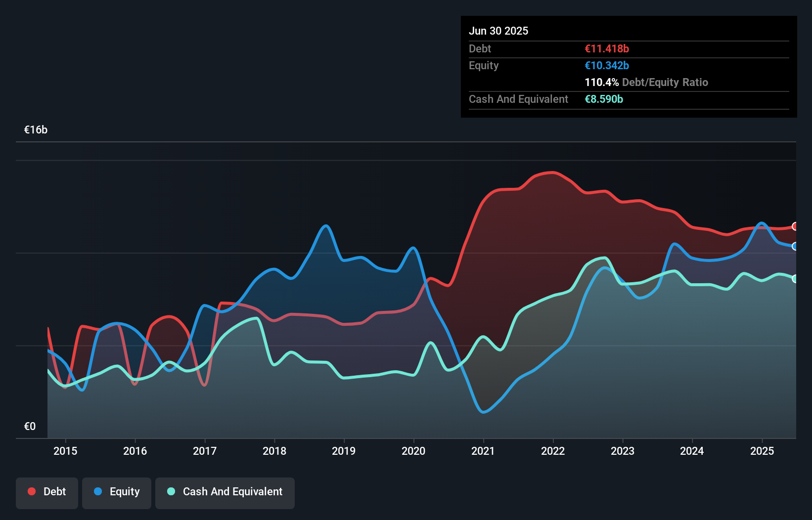The image size is (812, 520).
Task: Expand the Jun 30 2025 tooltip header
Action: pos(499,31)
